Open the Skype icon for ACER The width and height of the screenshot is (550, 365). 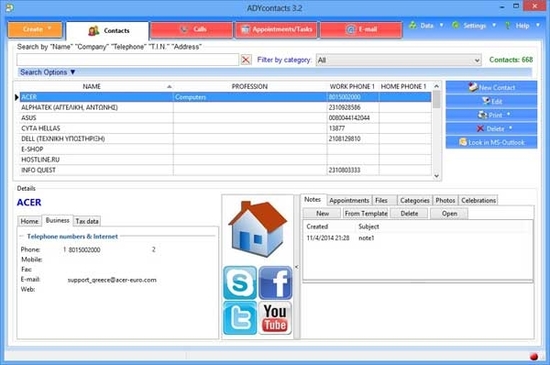coord(240,283)
